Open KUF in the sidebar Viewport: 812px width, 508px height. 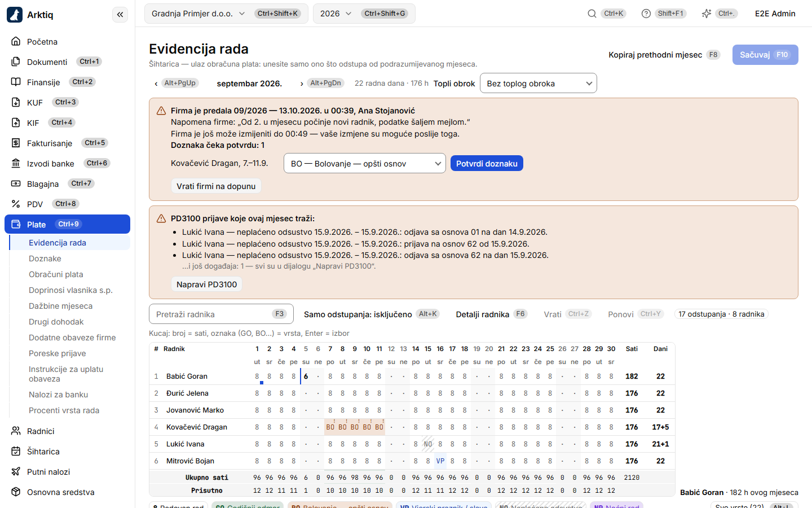pos(67,103)
